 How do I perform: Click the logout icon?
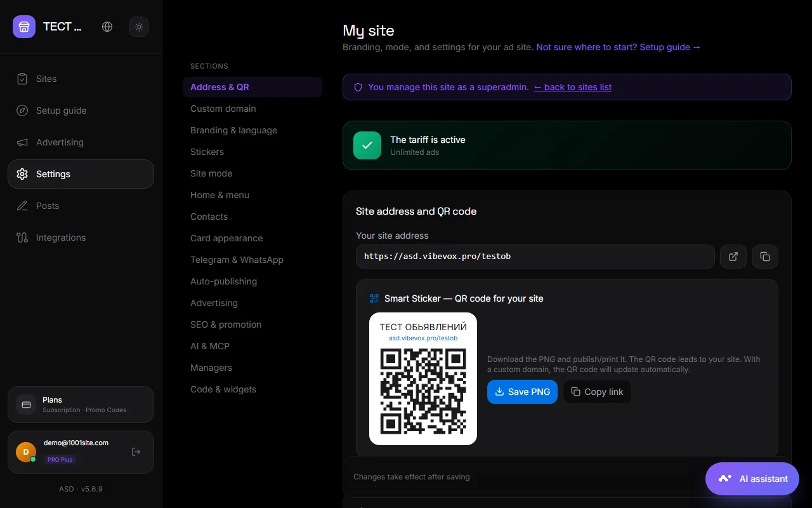136,452
